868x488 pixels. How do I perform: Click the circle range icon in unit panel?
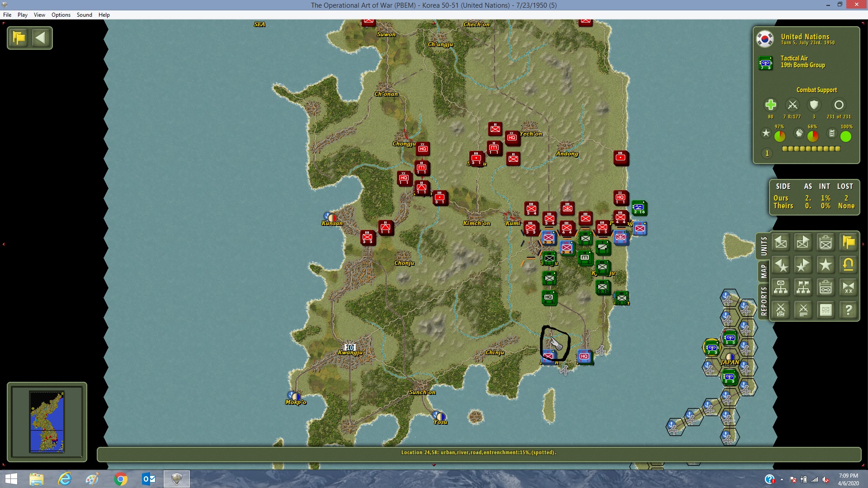pyautogui.click(x=839, y=105)
